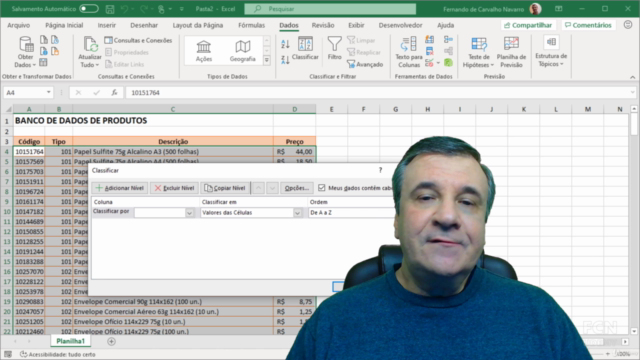This screenshot has height=360, width=640.
Task: Click the Opções button in dialog
Action: (297, 188)
